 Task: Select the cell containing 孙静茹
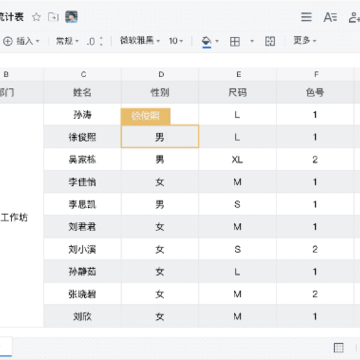(x=82, y=272)
